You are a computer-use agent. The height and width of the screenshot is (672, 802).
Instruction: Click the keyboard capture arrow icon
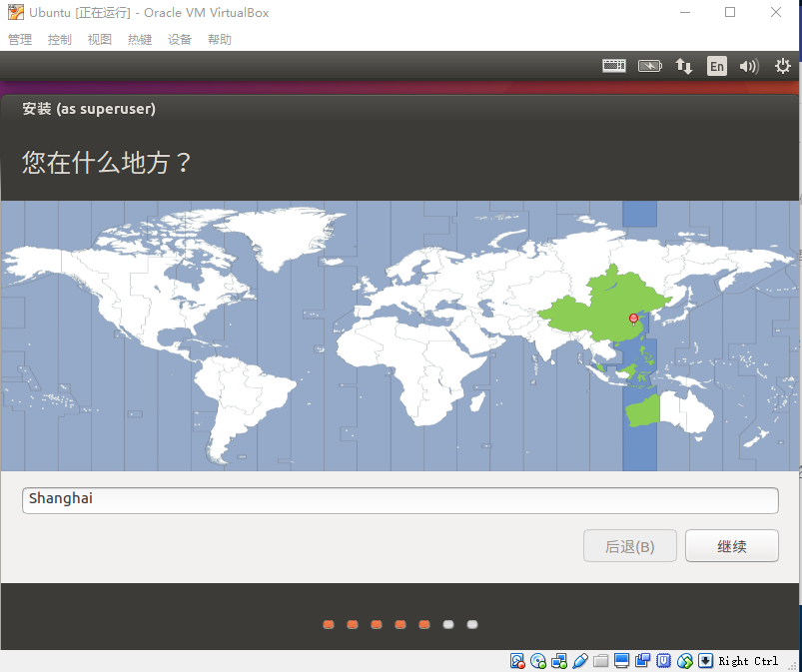pos(705,661)
